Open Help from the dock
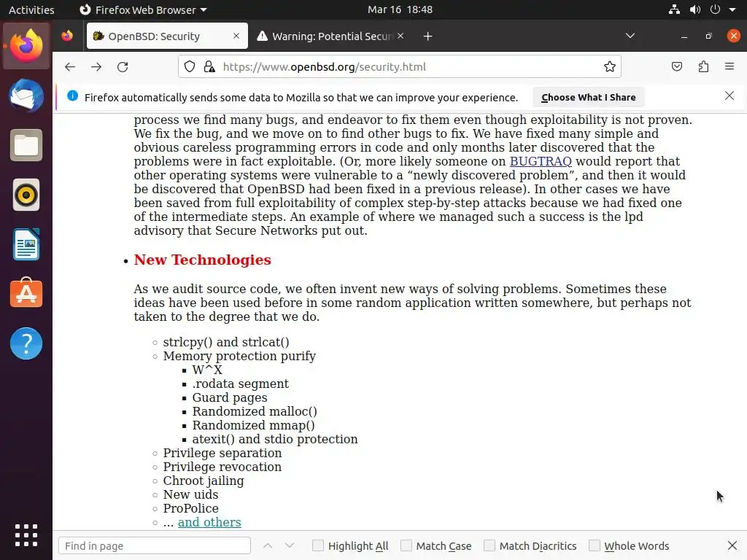Viewport: 747px width, 560px height. (x=26, y=343)
